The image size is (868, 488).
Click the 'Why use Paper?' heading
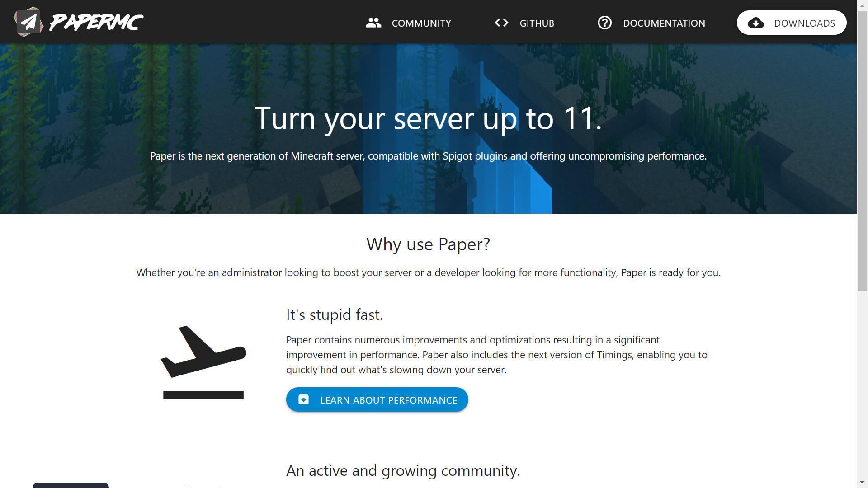tap(428, 244)
